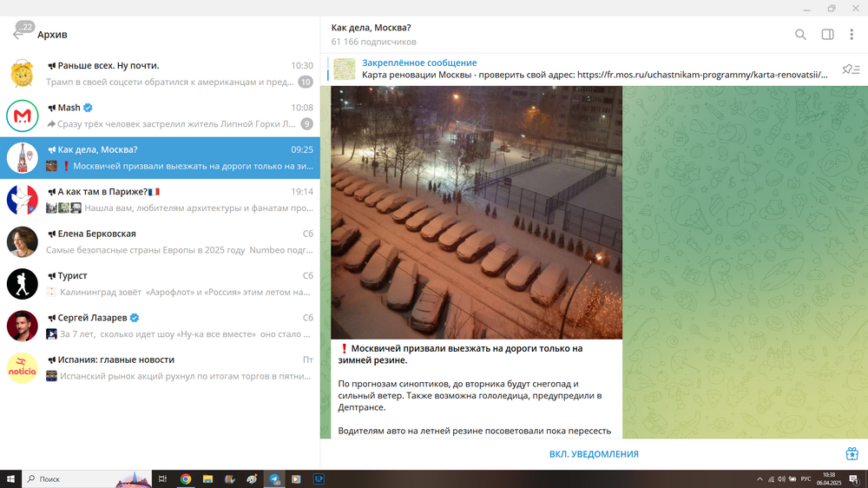Screen dimensions: 868x488
Task: Show the pinned messages list
Action: coord(851,69)
